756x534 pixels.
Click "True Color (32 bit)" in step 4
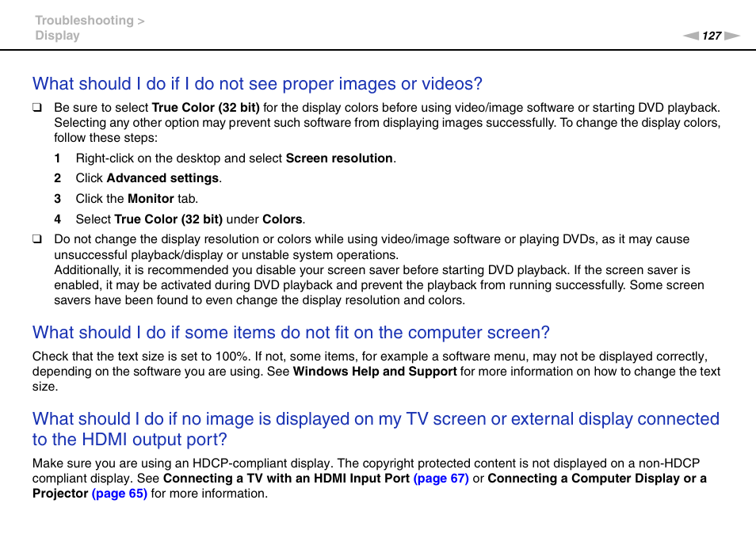169,219
